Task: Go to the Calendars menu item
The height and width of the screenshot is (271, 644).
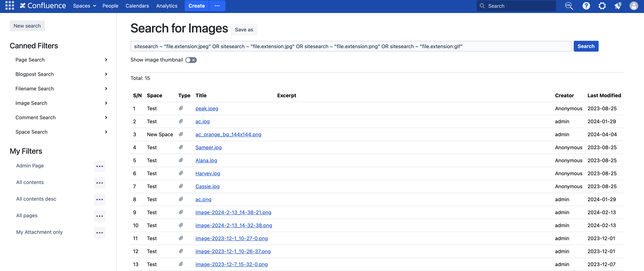Action: tap(137, 6)
